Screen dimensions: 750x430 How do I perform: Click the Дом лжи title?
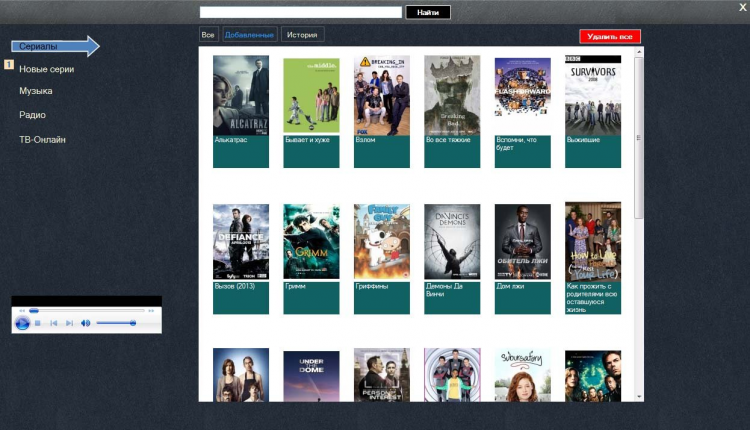(x=510, y=286)
